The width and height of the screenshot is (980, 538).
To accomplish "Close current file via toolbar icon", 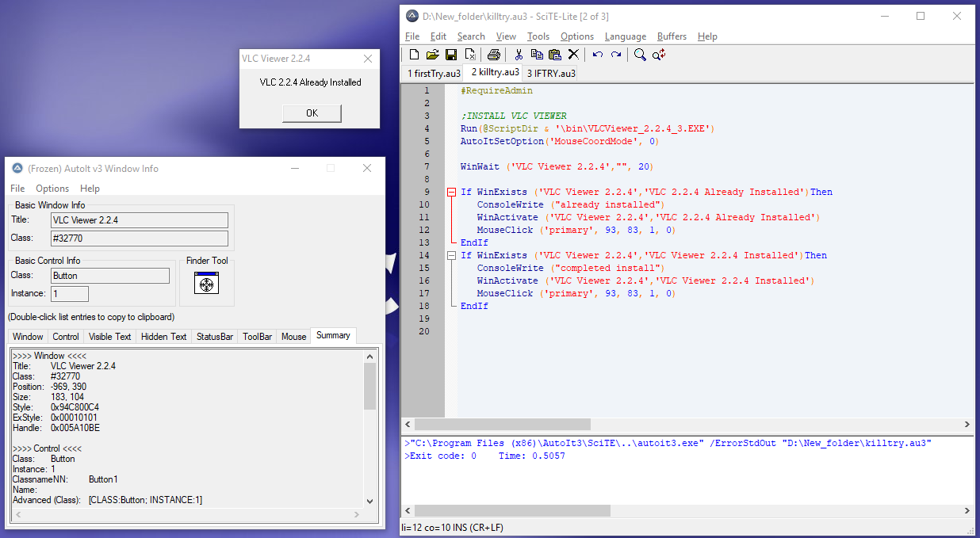I will point(469,55).
